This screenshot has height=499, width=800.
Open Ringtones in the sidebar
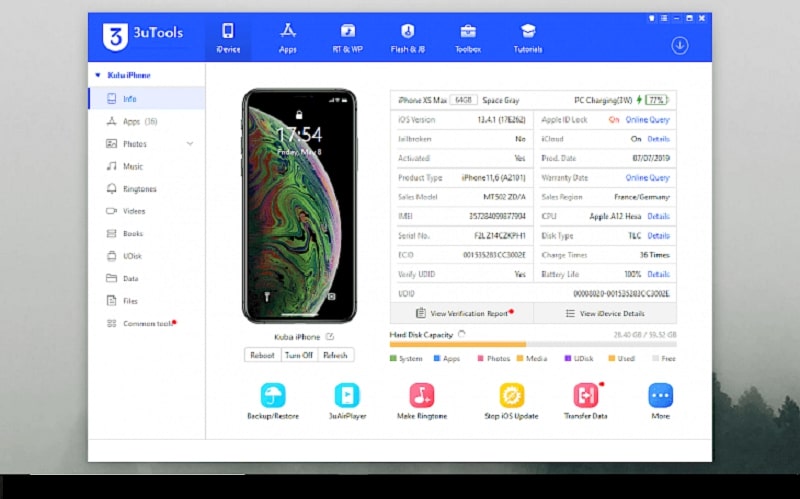(147, 189)
